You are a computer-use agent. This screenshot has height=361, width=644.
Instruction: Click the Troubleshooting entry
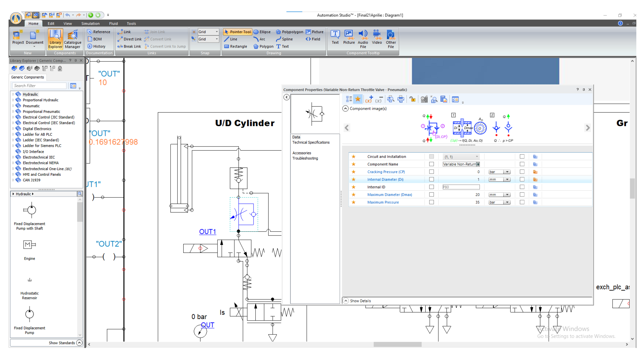point(305,158)
